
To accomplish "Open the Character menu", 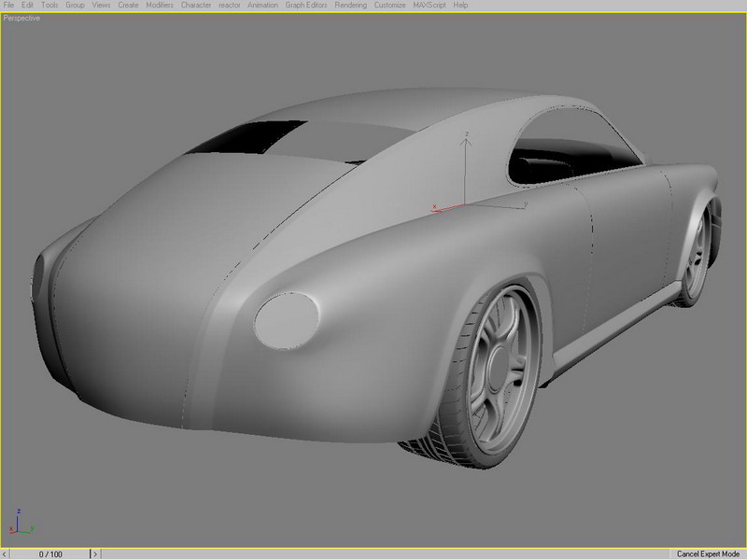I will pyautogui.click(x=196, y=5).
